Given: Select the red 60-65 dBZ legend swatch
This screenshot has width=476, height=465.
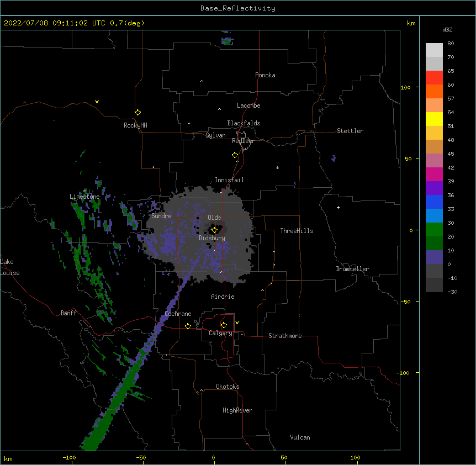Looking at the screenshot, I should pos(434,78).
